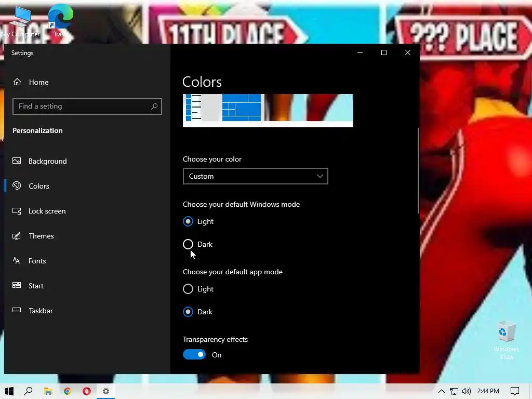Click the Choose your default app mode label
Viewport: 532px width, 399px height.
tap(232, 272)
